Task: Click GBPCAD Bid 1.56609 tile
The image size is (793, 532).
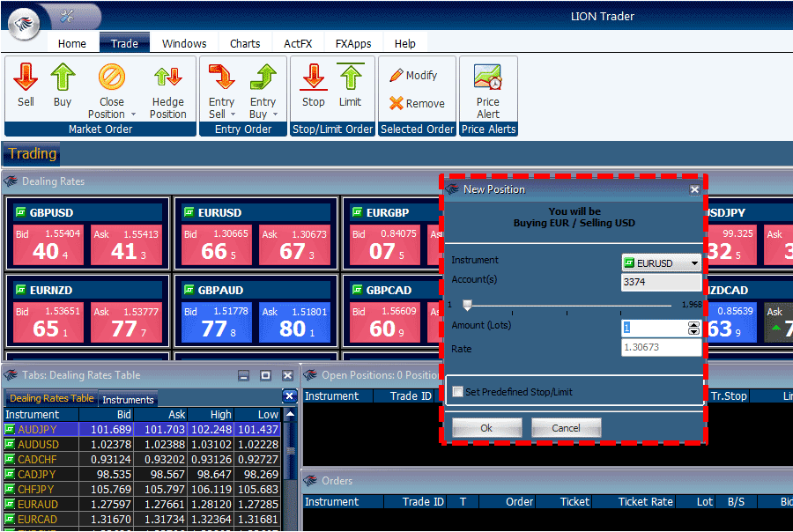Action: pos(385,322)
